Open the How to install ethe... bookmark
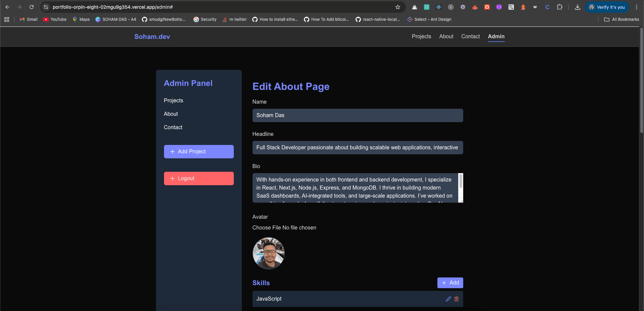 coord(275,19)
